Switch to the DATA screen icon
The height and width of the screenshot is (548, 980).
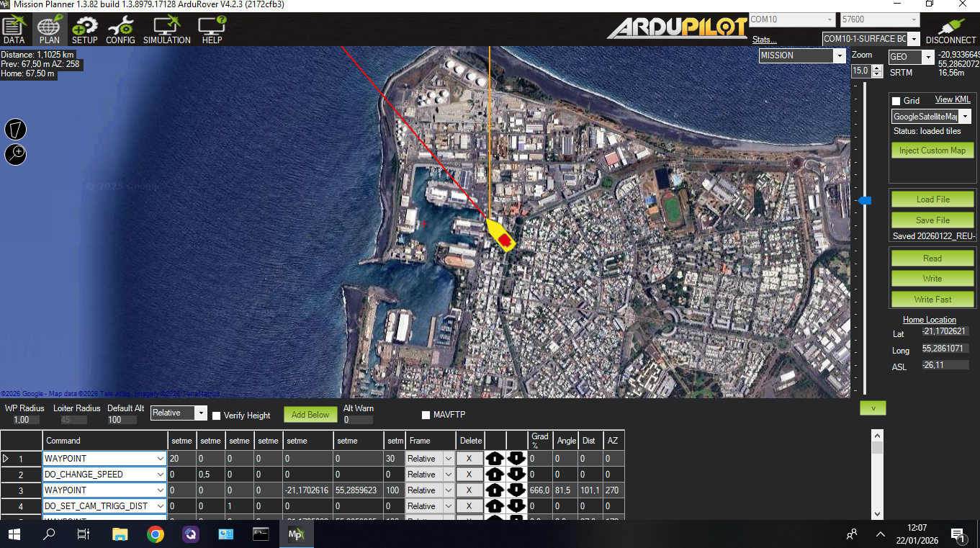pos(13,29)
